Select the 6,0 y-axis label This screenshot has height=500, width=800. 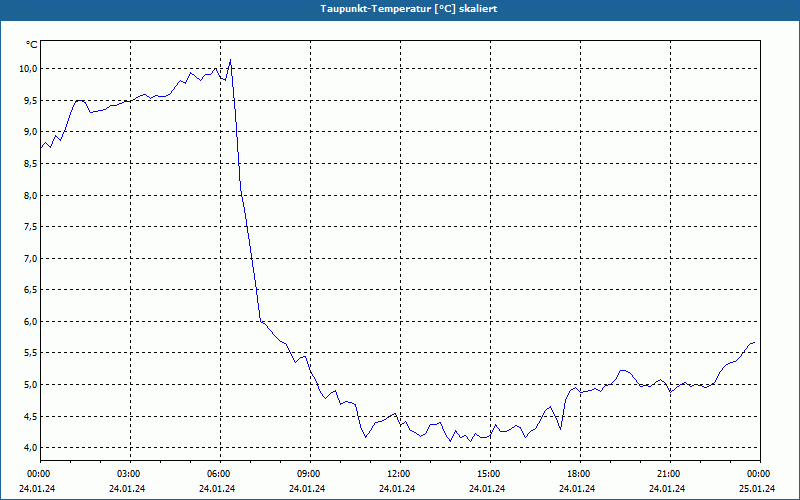coord(30,321)
